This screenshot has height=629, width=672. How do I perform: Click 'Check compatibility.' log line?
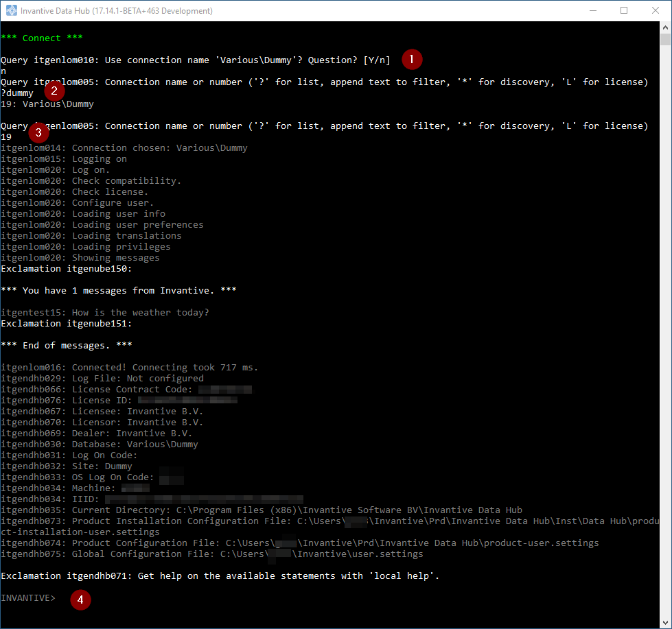pos(91,180)
